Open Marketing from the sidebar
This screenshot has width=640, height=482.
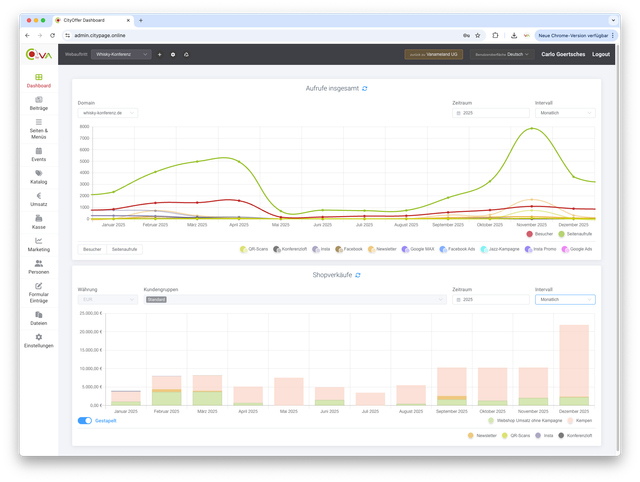(38, 245)
